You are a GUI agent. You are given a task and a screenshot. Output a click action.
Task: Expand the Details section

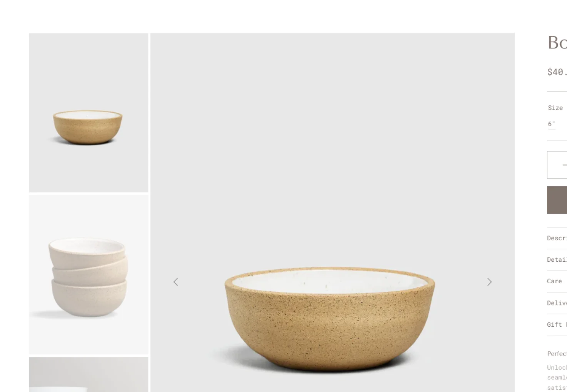[557, 260]
